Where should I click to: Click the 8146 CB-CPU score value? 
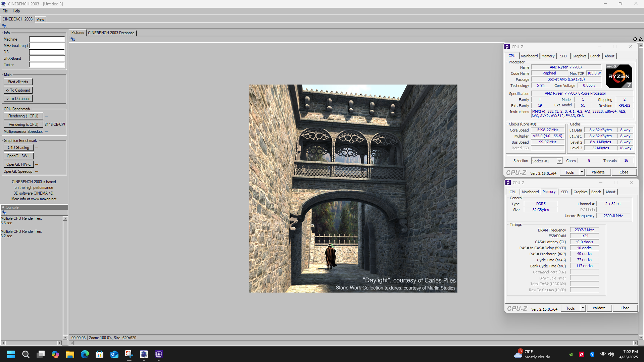tap(55, 124)
